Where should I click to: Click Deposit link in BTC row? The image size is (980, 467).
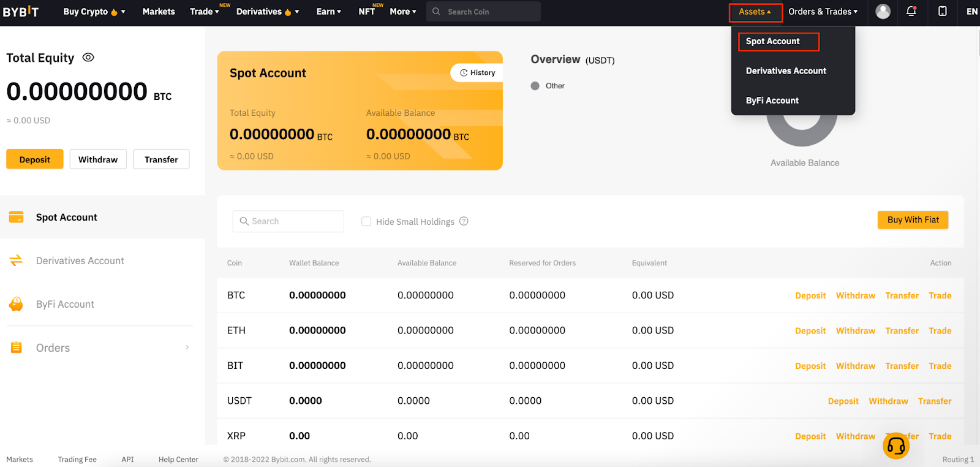(810, 295)
